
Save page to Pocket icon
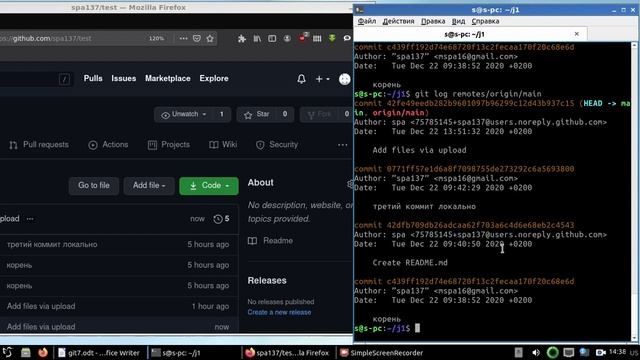click(197, 38)
